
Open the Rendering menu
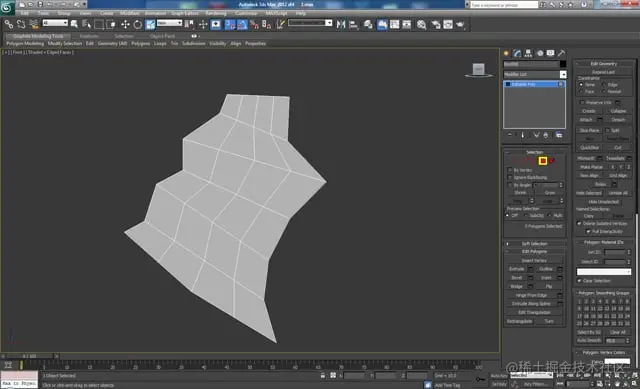[x=216, y=13]
